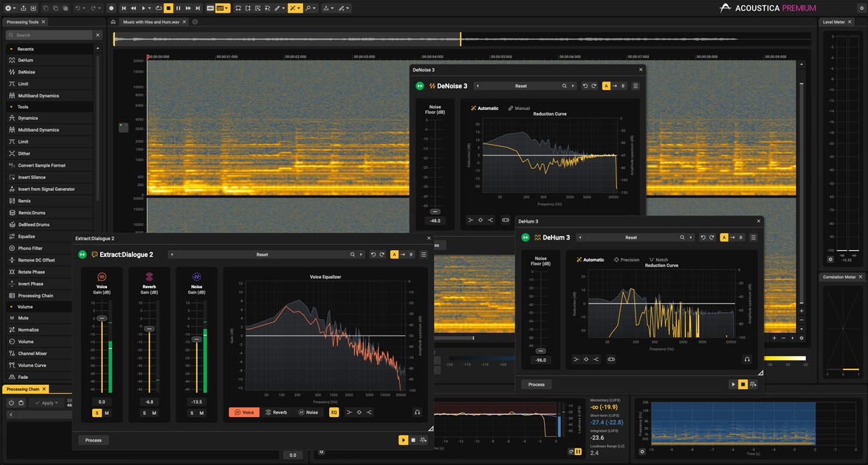Image resolution: width=868 pixels, height=465 pixels.
Task: Adjust the Voice gain slider handle
Action: (102, 318)
